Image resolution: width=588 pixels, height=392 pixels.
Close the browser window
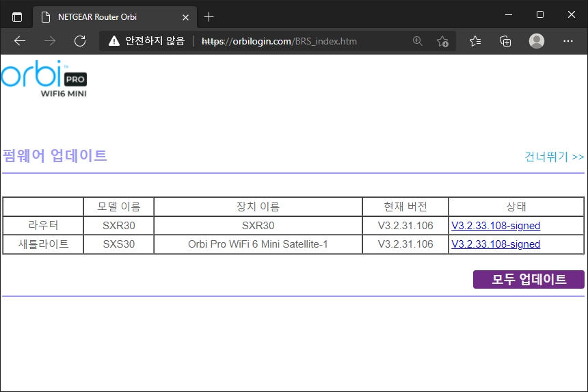point(571,14)
